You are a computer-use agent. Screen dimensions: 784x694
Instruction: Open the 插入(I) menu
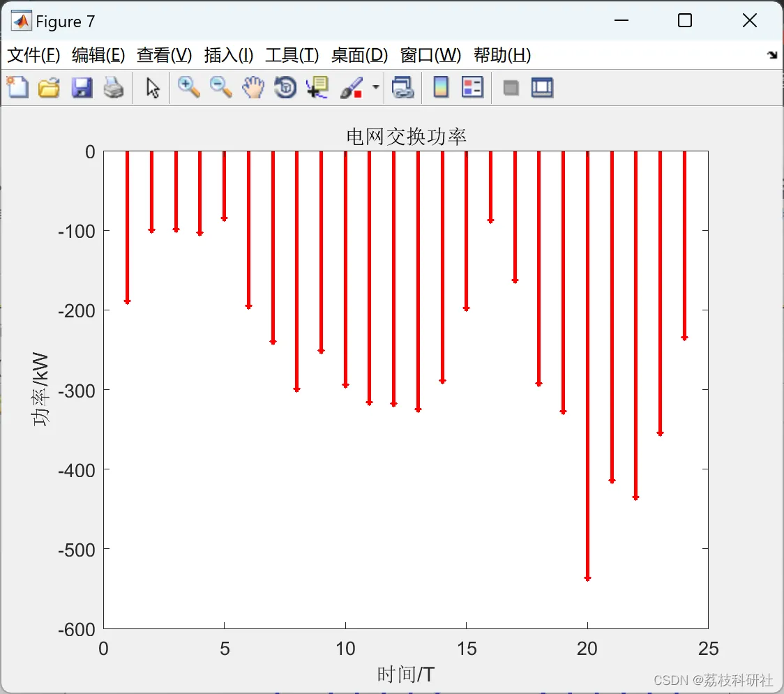click(x=229, y=55)
